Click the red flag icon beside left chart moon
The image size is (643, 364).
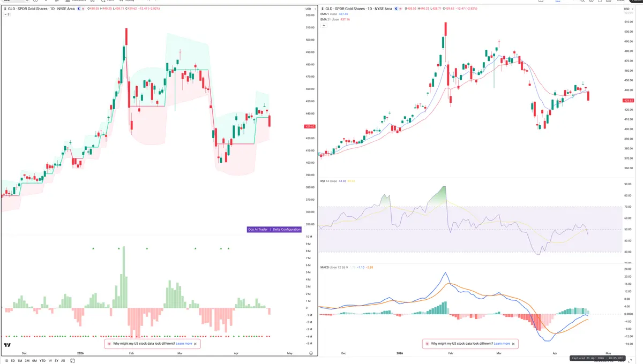pos(84,9)
